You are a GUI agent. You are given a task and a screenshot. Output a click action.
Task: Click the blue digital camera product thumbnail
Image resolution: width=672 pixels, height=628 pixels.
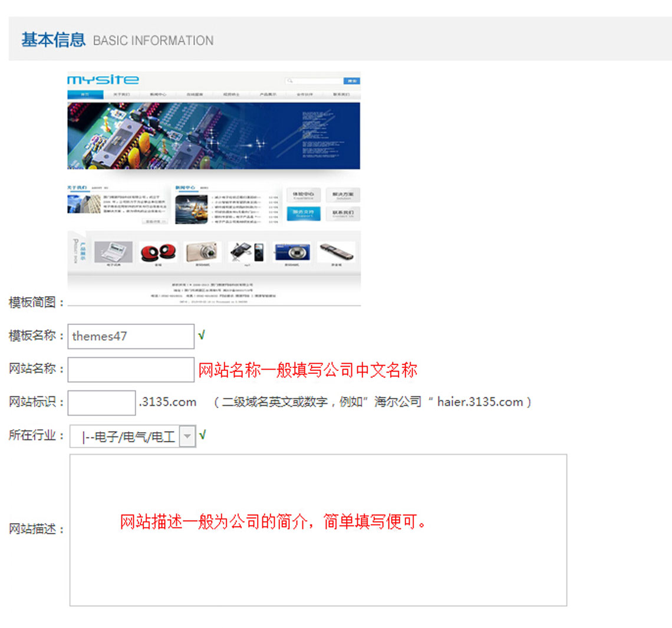pyautogui.click(x=292, y=252)
